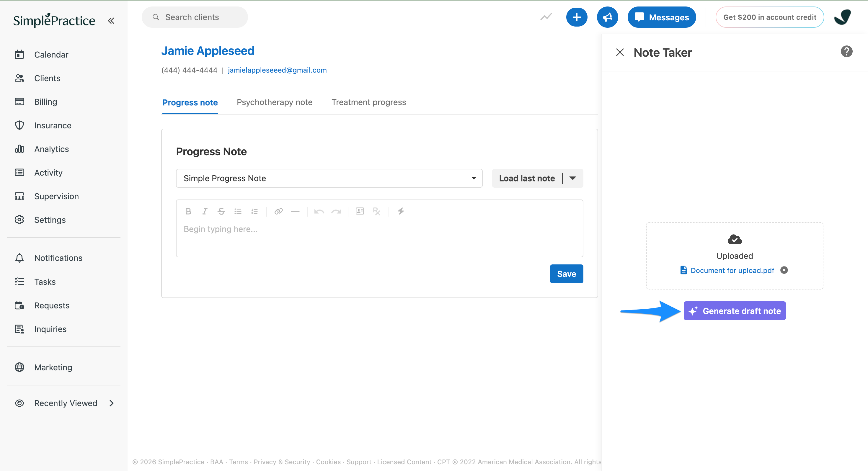Click the phone number (444) 444-4444

(189, 70)
